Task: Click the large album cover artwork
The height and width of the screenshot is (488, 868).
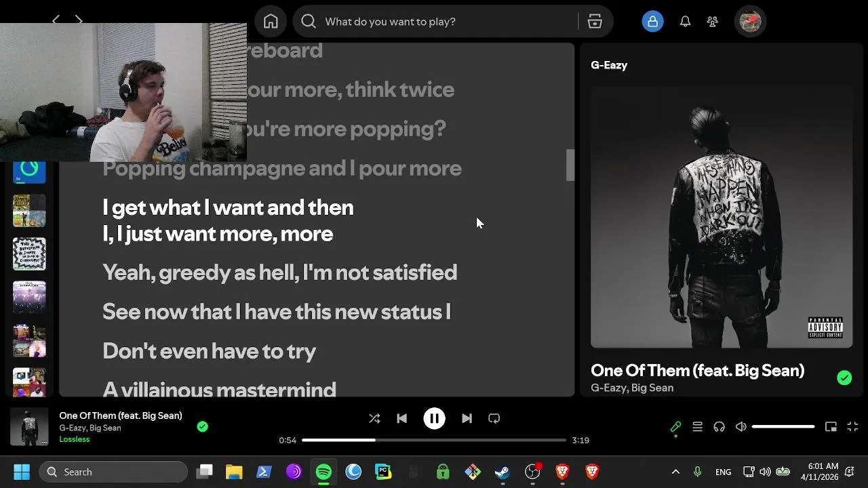Action: (722, 217)
